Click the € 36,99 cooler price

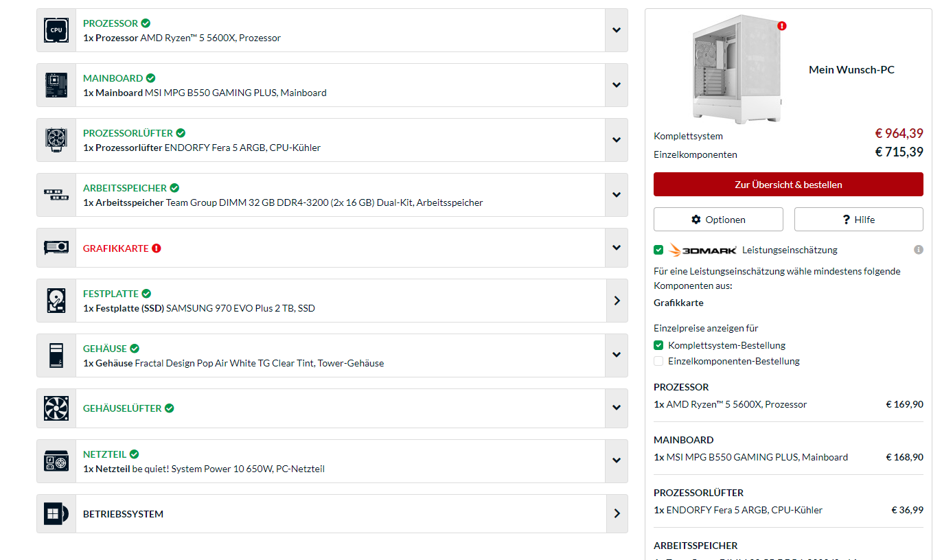pos(907,510)
